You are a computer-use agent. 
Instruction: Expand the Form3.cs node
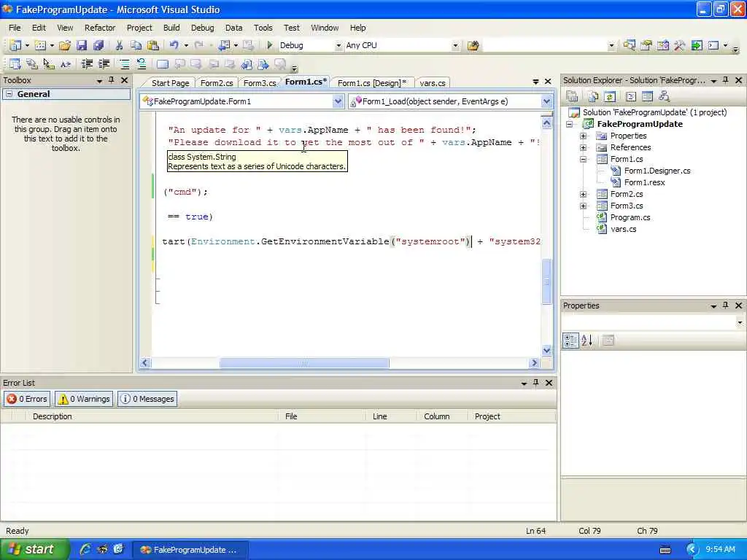point(583,206)
